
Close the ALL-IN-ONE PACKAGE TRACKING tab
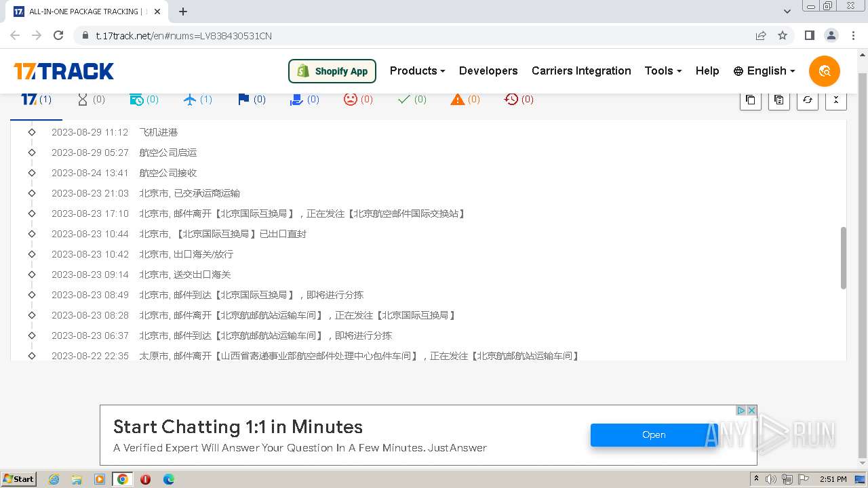(157, 12)
